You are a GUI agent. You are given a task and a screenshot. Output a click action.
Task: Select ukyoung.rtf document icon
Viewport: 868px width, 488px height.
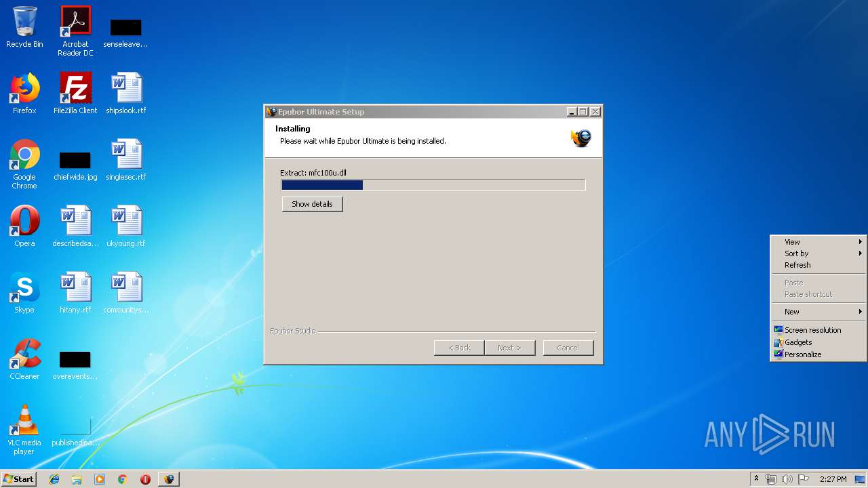[125, 226]
